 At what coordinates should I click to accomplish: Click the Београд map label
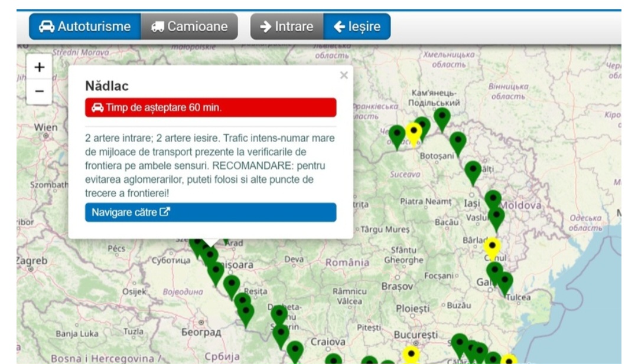click(201, 332)
